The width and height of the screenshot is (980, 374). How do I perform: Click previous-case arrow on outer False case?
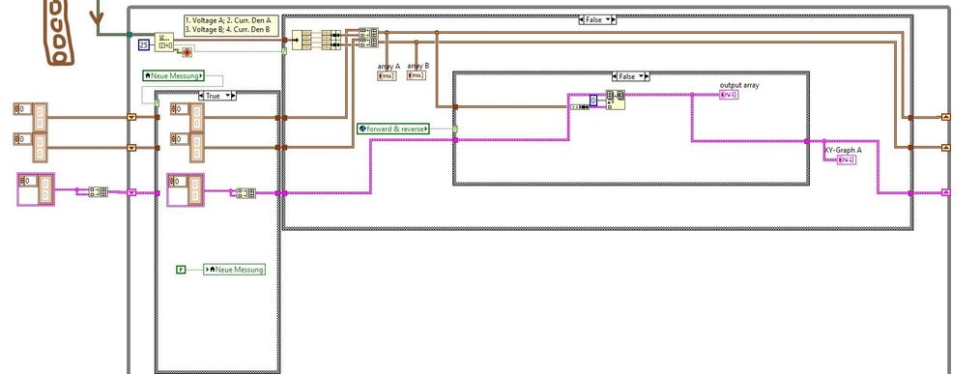coord(582,20)
